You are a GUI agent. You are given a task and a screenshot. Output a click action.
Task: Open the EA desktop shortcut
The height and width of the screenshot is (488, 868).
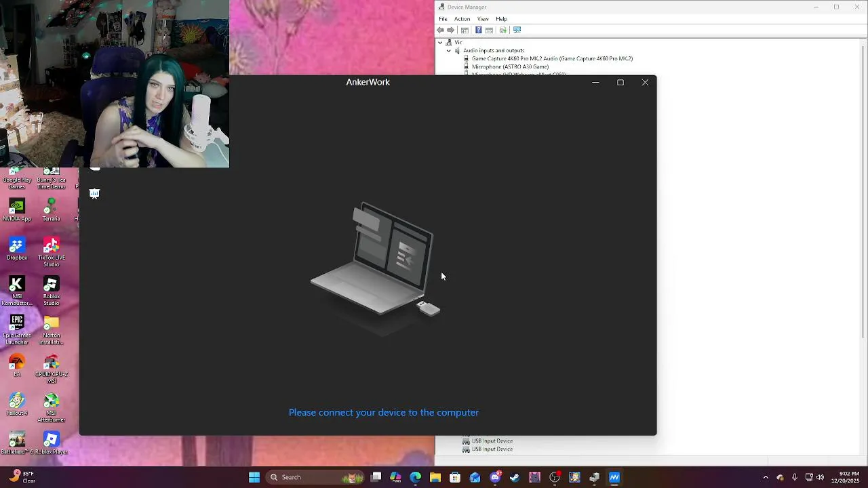point(17,366)
